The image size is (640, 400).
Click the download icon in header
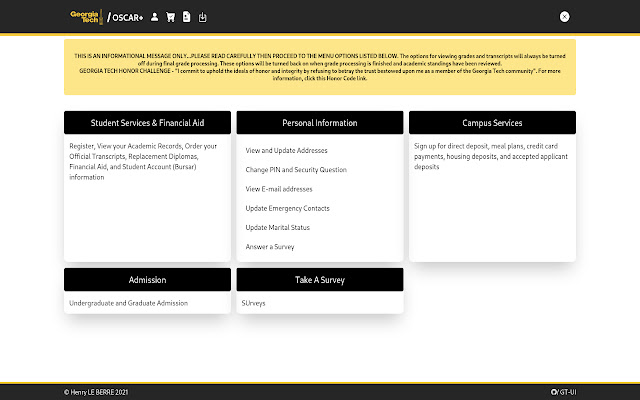coord(203,17)
